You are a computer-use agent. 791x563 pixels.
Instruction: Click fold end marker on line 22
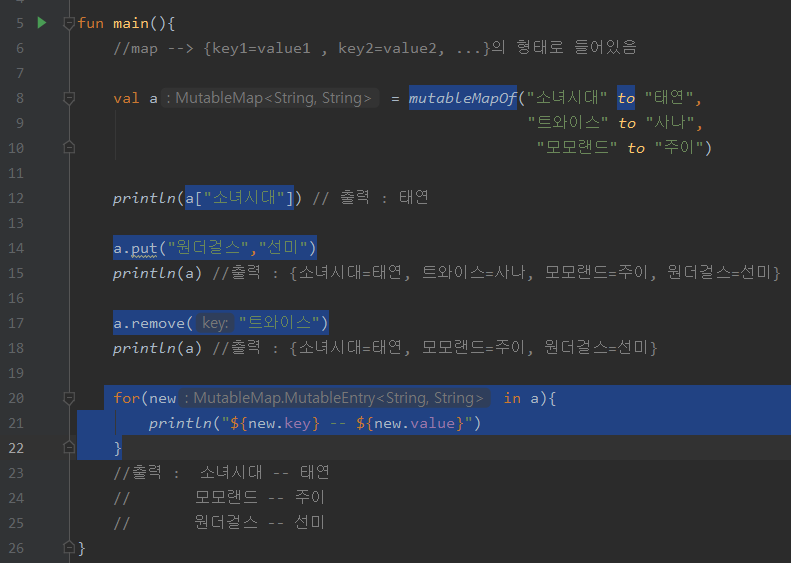(69, 447)
